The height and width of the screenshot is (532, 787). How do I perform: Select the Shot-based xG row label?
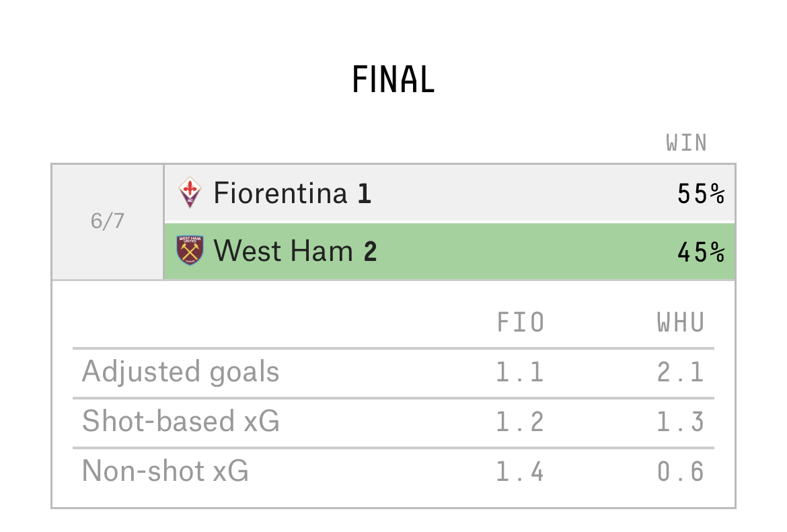(181, 420)
